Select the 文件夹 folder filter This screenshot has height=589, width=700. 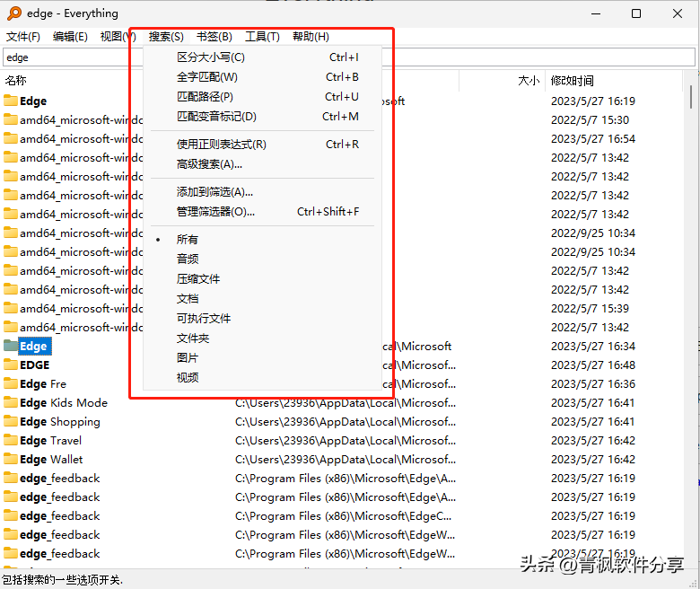pos(262,338)
